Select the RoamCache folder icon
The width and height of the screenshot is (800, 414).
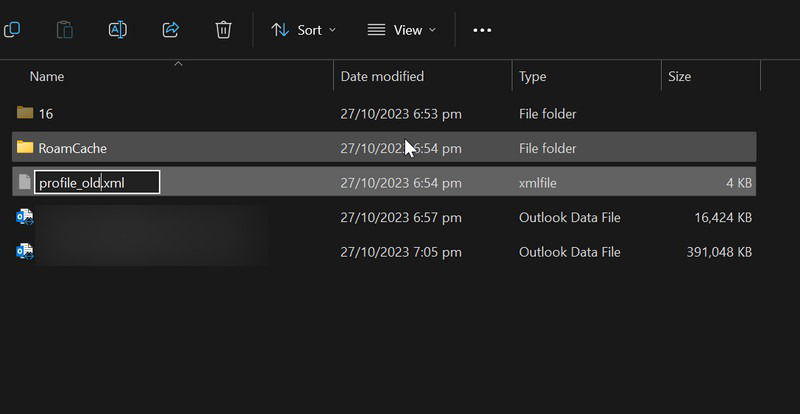click(x=25, y=148)
